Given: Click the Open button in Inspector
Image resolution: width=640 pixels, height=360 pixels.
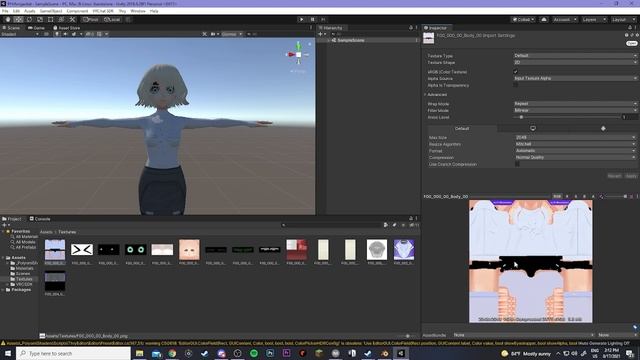Looking at the screenshot, I should click(631, 43).
